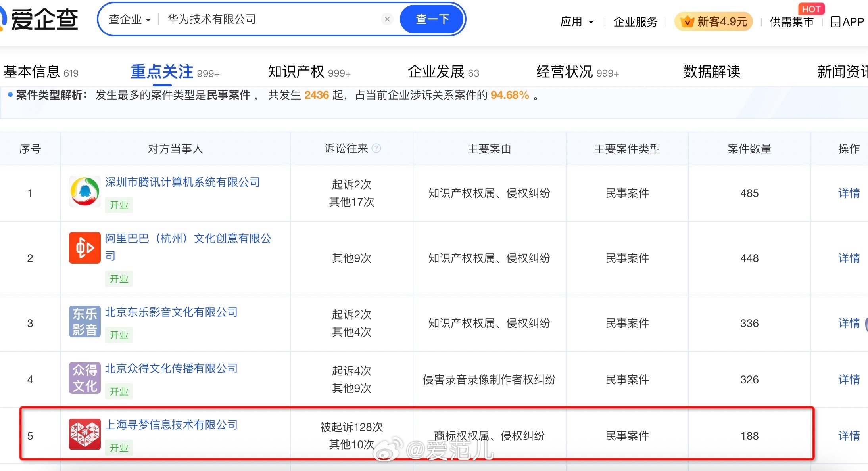Open 上海寻梦信息技术有限公司 company link
Screen dimensions: 868x471
(171, 425)
